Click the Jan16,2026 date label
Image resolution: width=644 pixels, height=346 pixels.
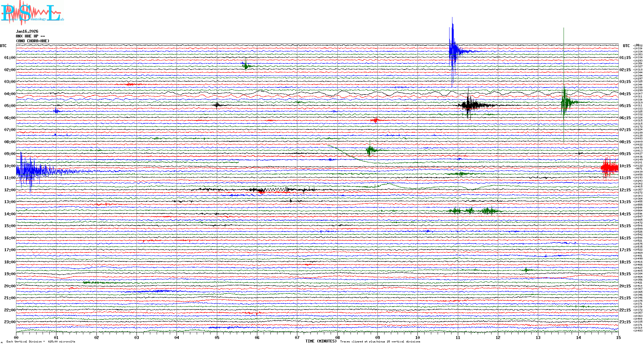tap(27, 31)
